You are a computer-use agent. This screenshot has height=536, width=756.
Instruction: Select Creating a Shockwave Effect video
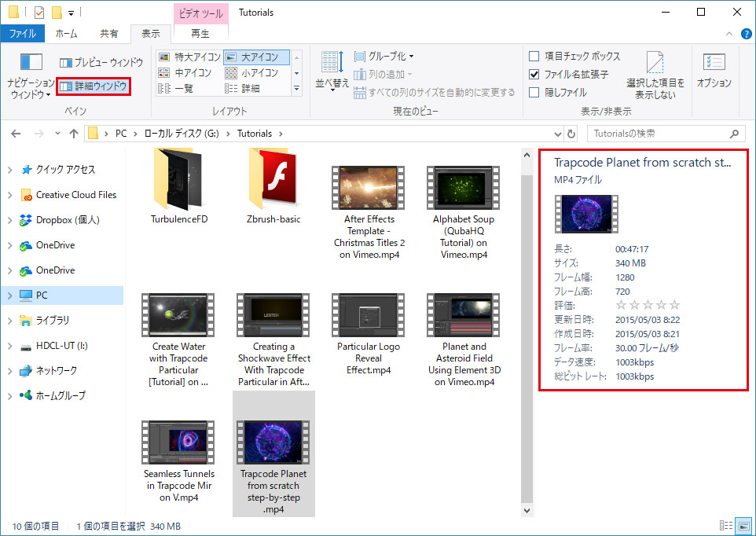(x=273, y=340)
